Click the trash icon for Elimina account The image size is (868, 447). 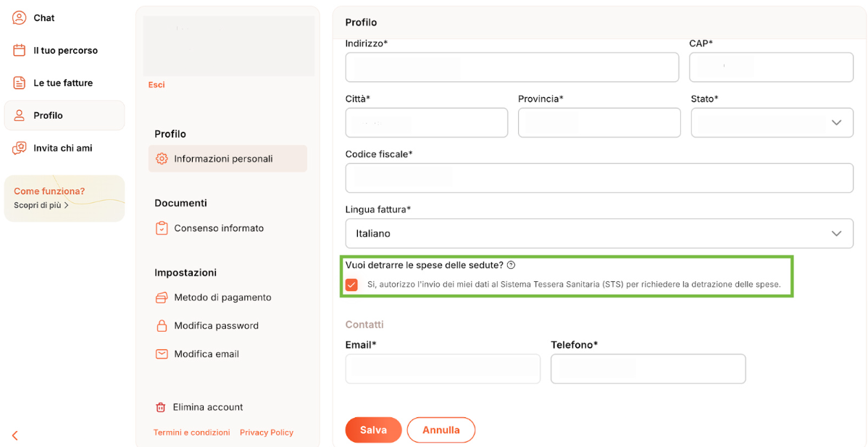point(161,407)
